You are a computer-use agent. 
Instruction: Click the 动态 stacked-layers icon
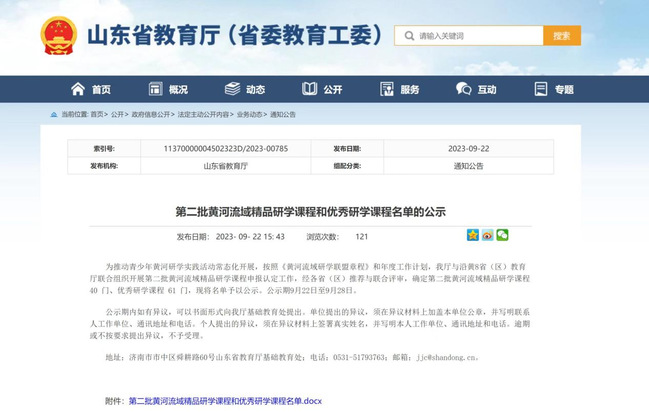point(231,89)
